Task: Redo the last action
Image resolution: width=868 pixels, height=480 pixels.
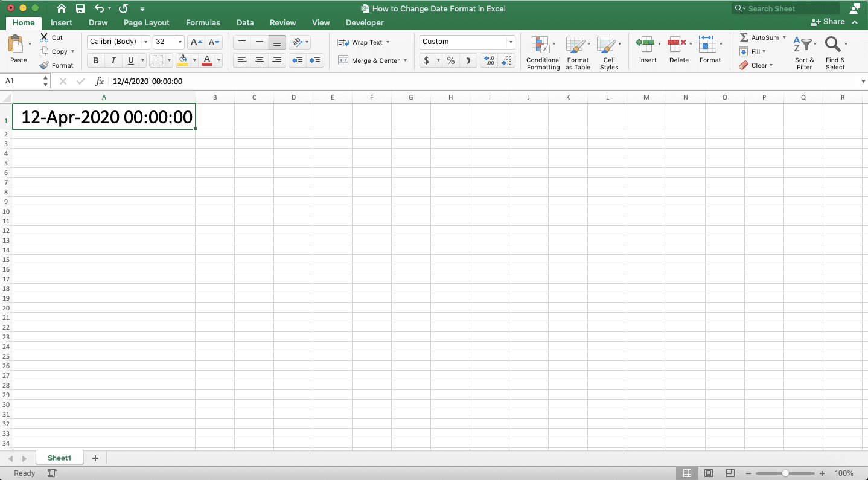Action: click(x=123, y=8)
